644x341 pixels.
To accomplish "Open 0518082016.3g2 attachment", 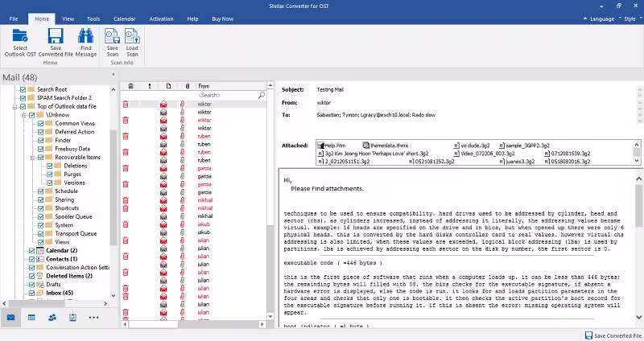I will click(568, 162).
